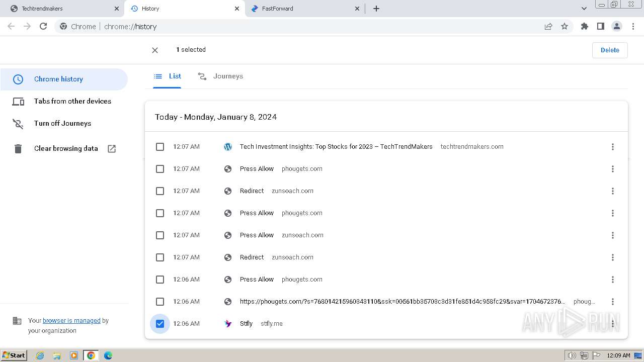Delete the selected history entry
This screenshot has width=644, height=362.
(610, 50)
